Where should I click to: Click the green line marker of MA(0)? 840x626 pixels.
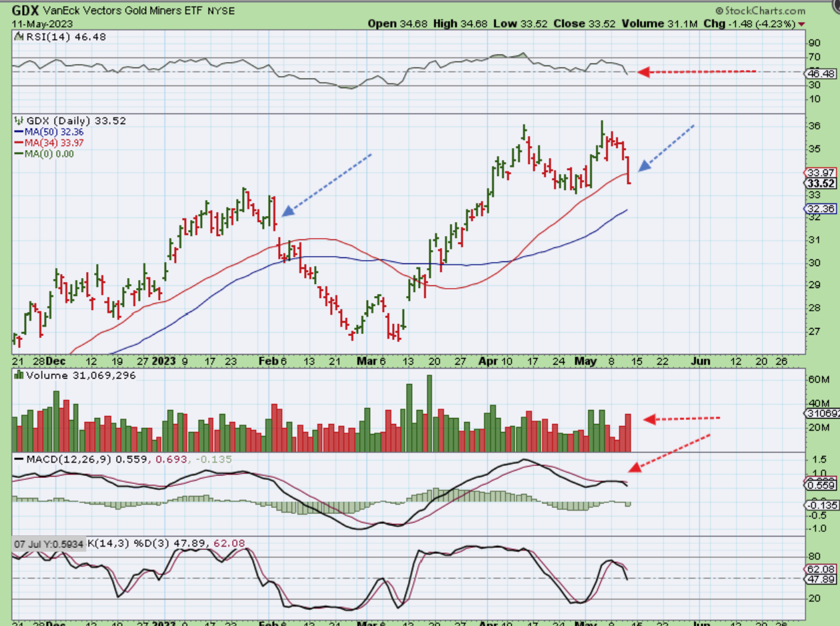[19, 153]
